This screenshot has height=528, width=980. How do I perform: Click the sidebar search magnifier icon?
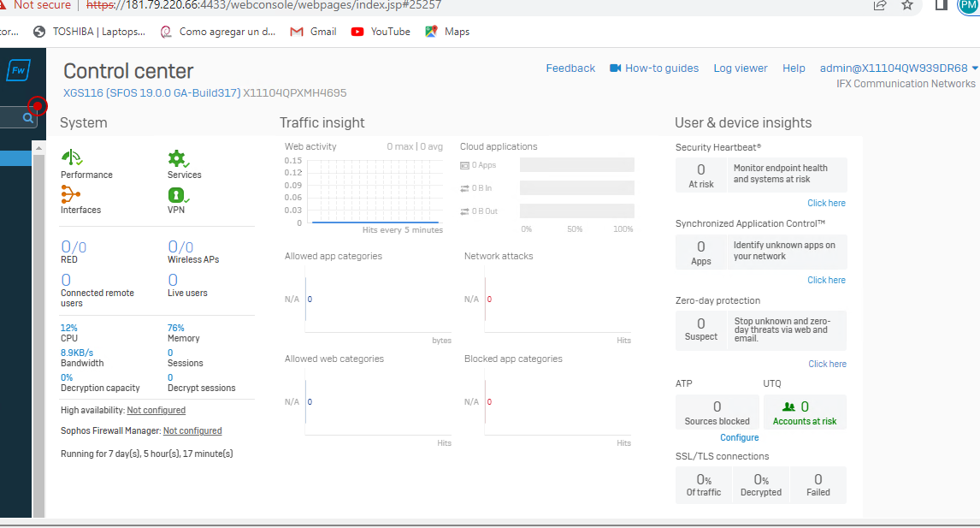[x=28, y=118]
